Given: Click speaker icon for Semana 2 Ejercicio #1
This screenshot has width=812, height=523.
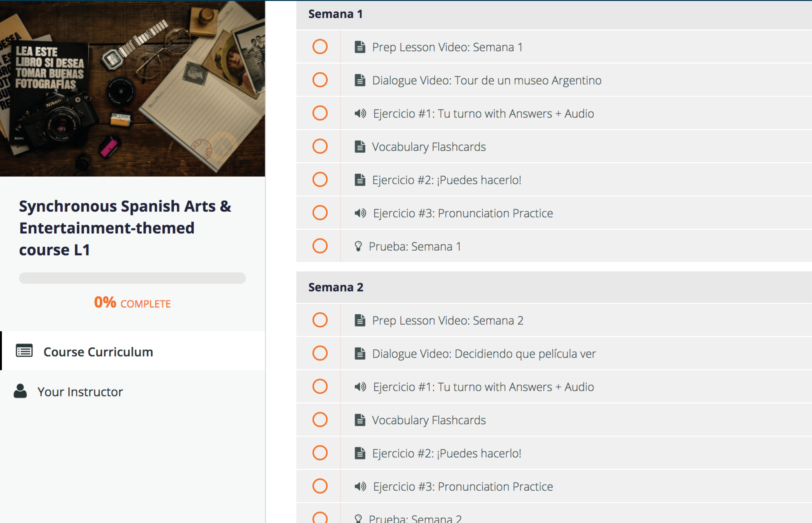Looking at the screenshot, I should click(360, 387).
